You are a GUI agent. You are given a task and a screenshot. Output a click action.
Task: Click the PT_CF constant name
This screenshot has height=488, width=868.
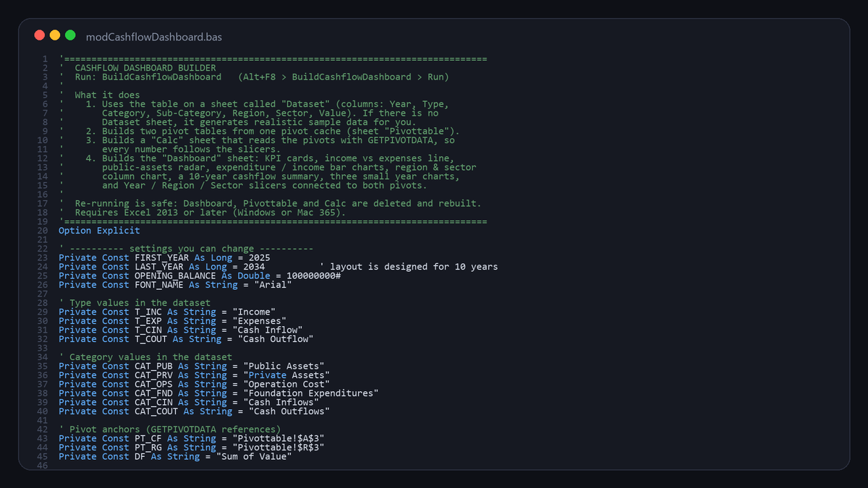pos(148,438)
